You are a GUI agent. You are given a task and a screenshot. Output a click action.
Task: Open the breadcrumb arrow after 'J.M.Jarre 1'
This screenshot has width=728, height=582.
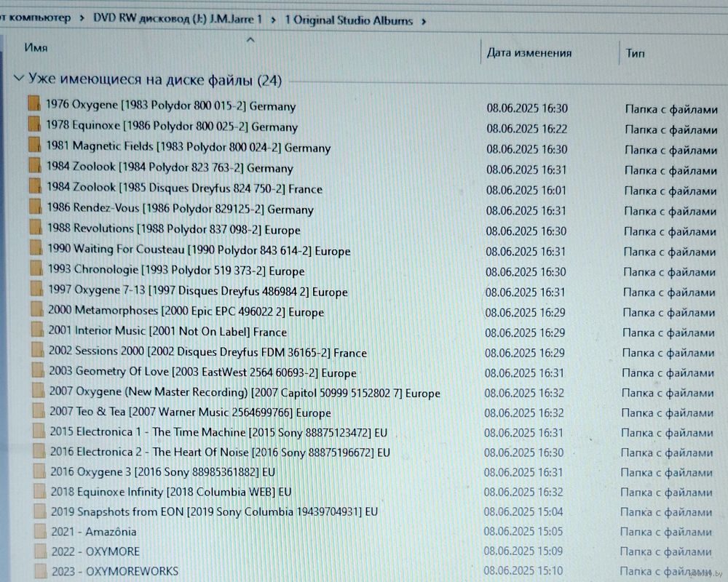tap(274, 20)
